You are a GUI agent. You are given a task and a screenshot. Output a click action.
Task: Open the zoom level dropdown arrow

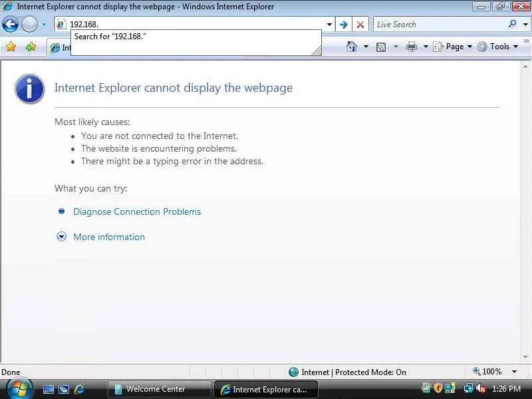[x=514, y=372]
